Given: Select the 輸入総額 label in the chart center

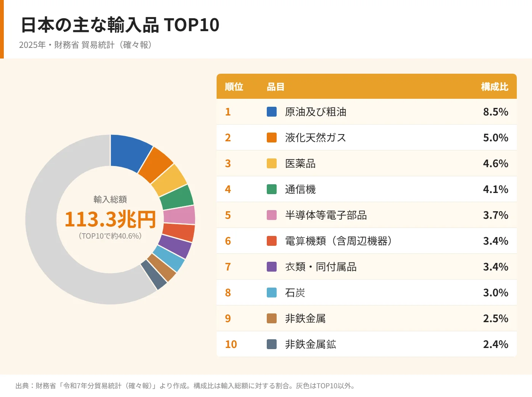Looking at the screenshot, I should pos(110,199).
